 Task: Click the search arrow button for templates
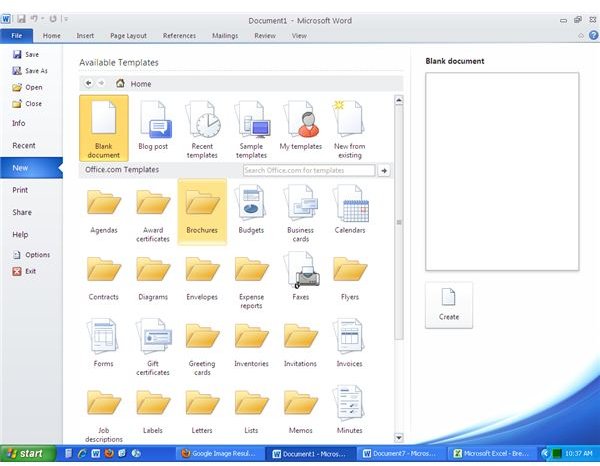[384, 171]
